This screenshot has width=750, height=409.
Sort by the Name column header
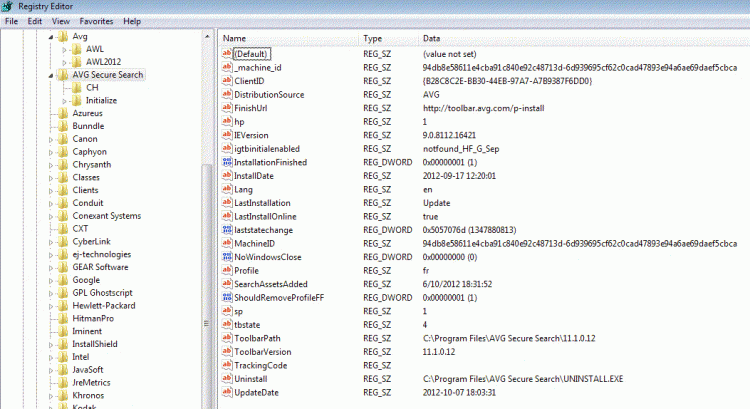[x=288, y=38]
